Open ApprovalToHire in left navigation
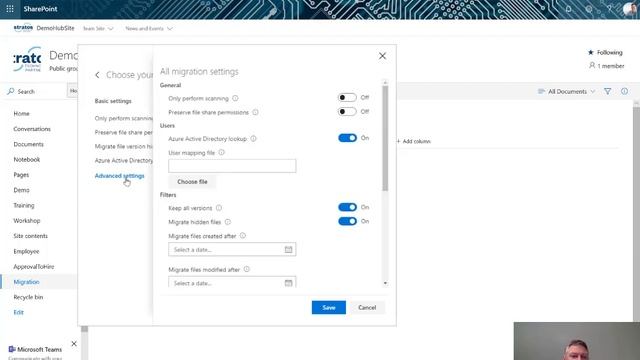The image size is (640, 360). 33,267
